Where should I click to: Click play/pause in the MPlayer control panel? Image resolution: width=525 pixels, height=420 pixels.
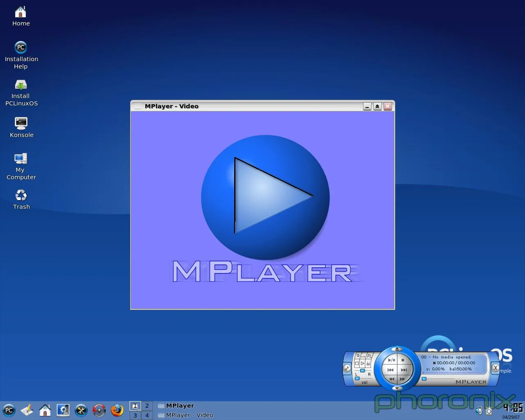(392, 360)
